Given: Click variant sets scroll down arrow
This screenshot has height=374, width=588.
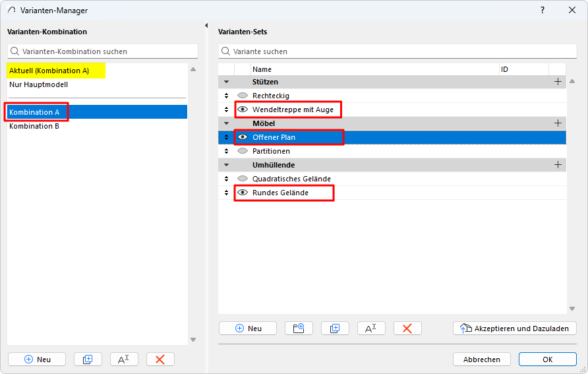Looking at the screenshot, I should tap(572, 309).
